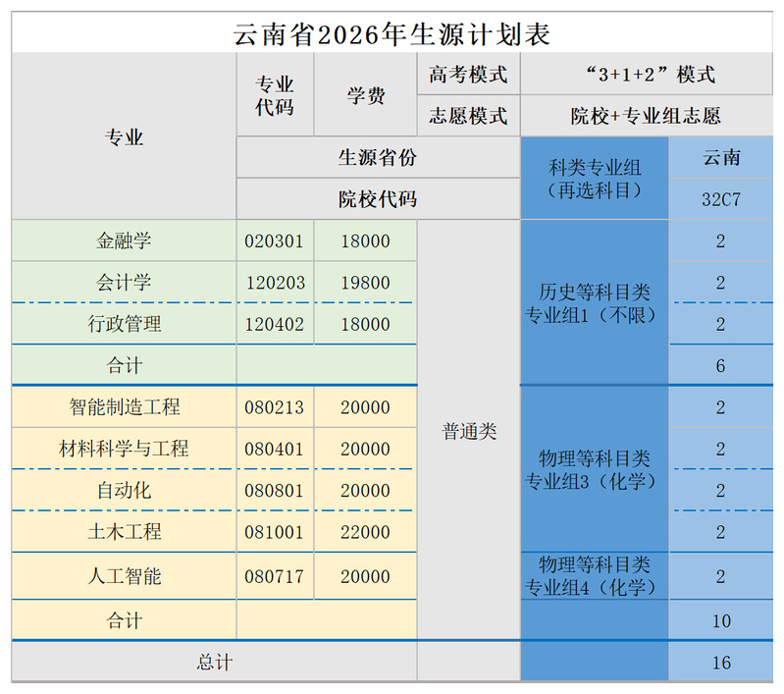Click major code 120402

tap(275, 324)
